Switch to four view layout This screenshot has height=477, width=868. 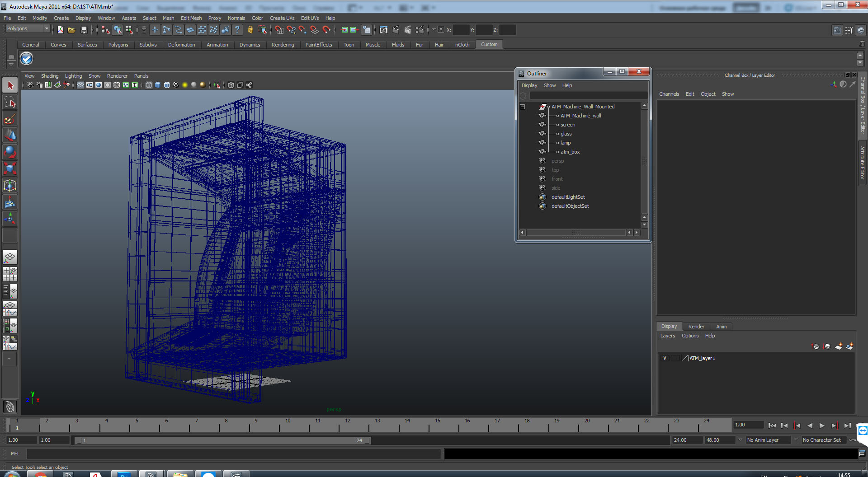[10, 274]
